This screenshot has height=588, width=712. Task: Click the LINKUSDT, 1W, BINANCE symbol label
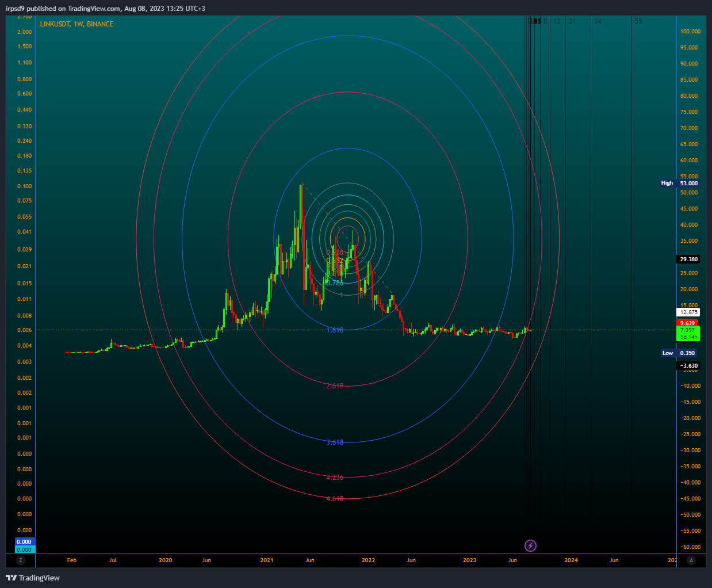76,24
